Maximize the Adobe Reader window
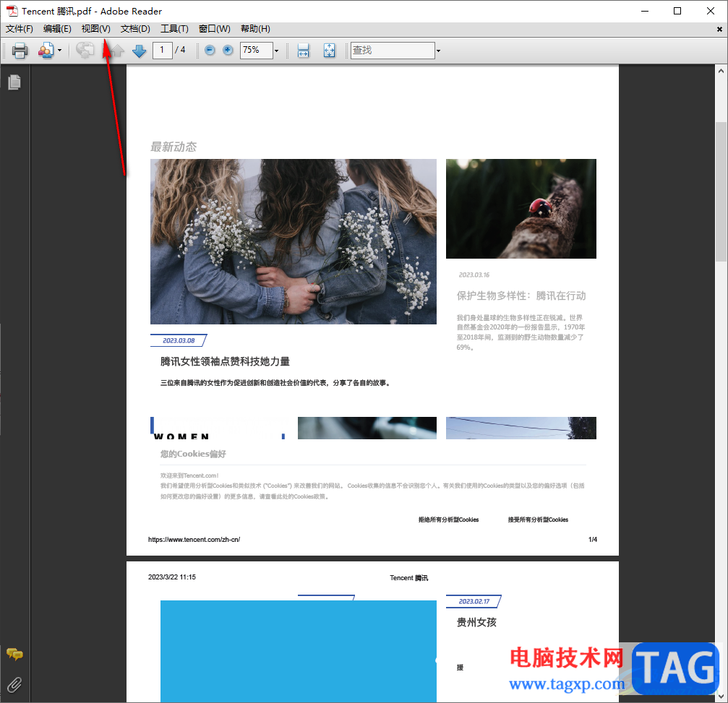The width and height of the screenshot is (728, 703). [x=677, y=11]
